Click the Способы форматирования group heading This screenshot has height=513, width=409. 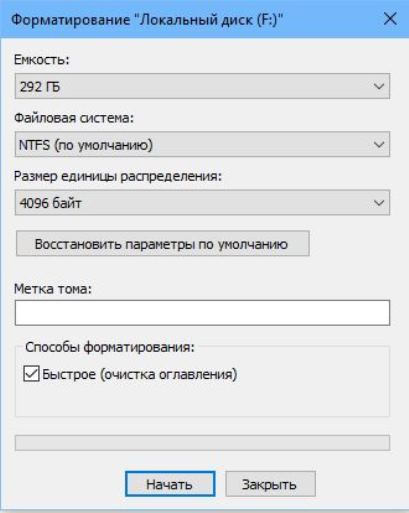[x=110, y=347]
